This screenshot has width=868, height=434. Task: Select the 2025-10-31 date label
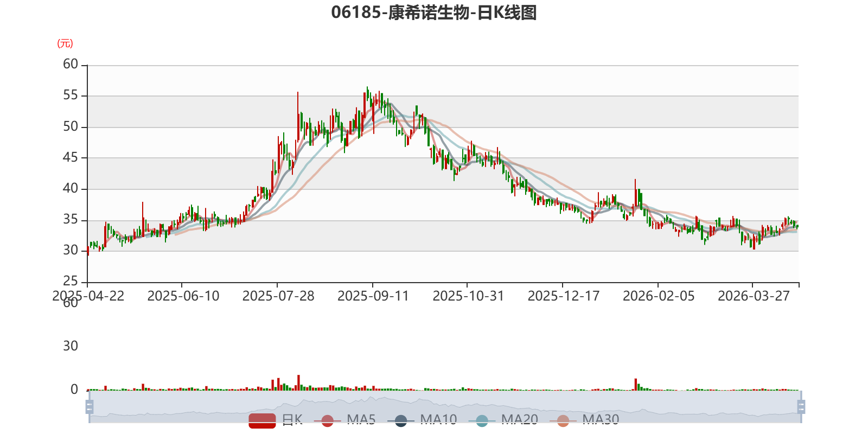click(468, 296)
